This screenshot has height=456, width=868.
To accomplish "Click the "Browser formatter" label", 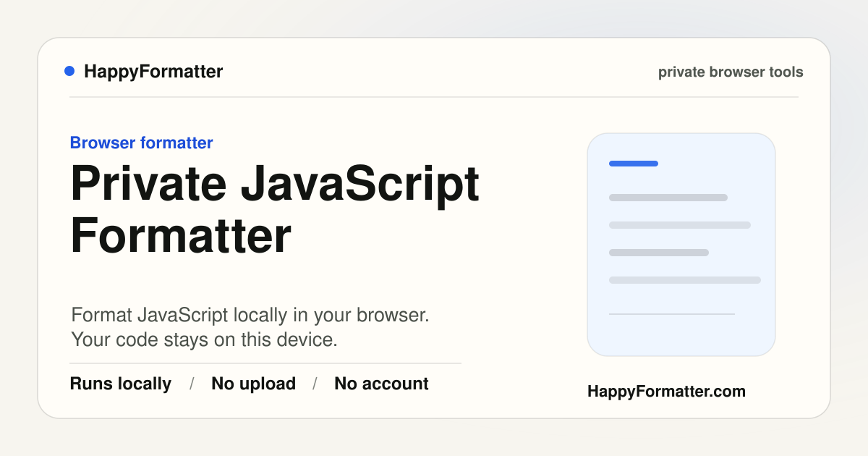I will (141, 143).
